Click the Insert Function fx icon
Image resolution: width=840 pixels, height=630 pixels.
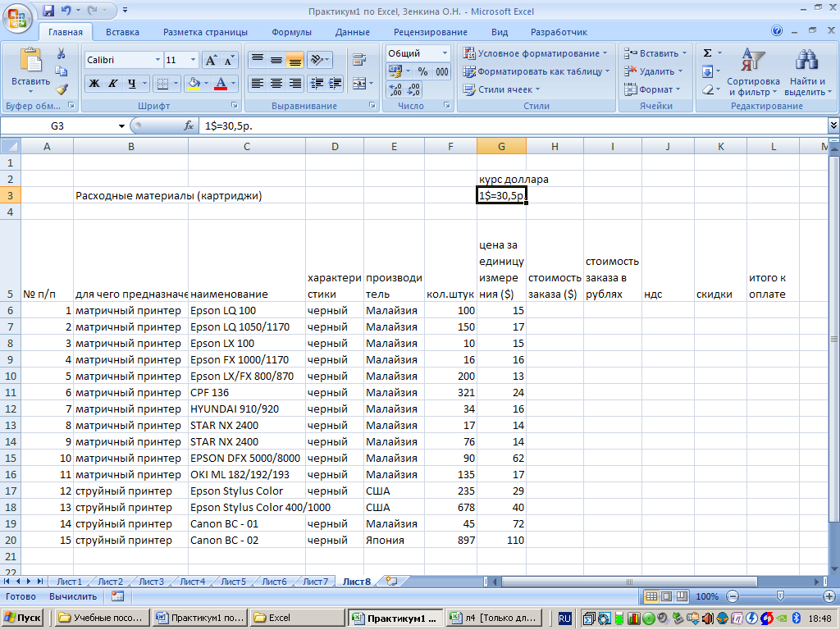[189, 126]
